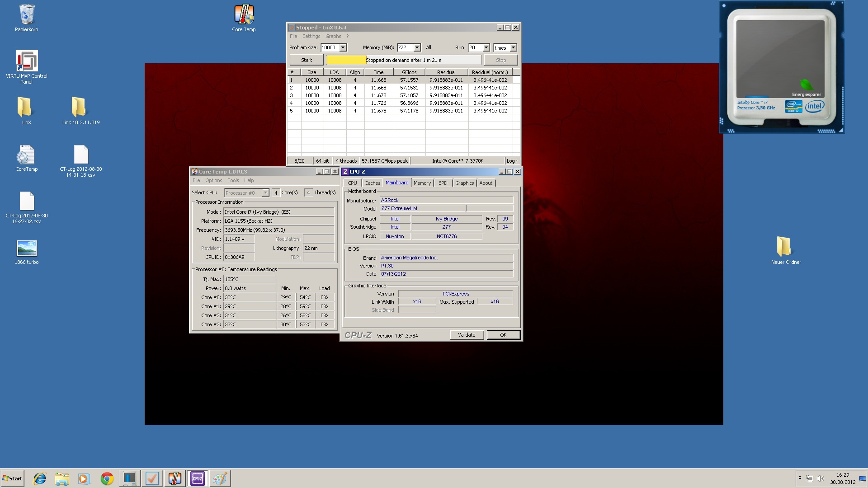Switch to the Memory tab in CPU-Z
868x488 pixels.
(x=422, y=183)
